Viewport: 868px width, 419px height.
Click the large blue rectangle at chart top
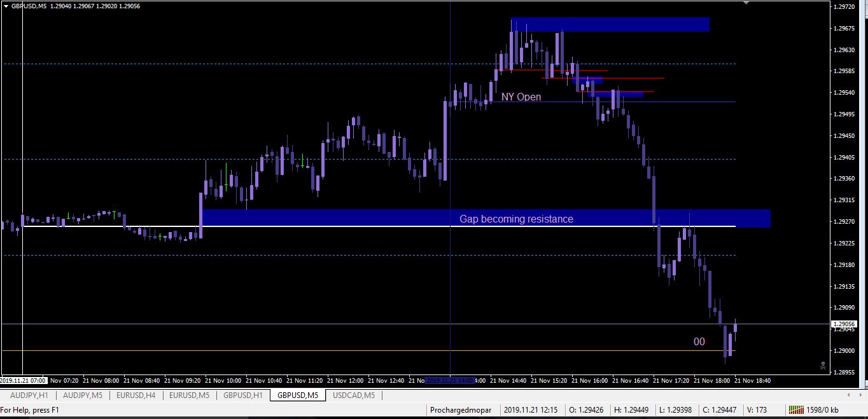(x=610, y=24)
